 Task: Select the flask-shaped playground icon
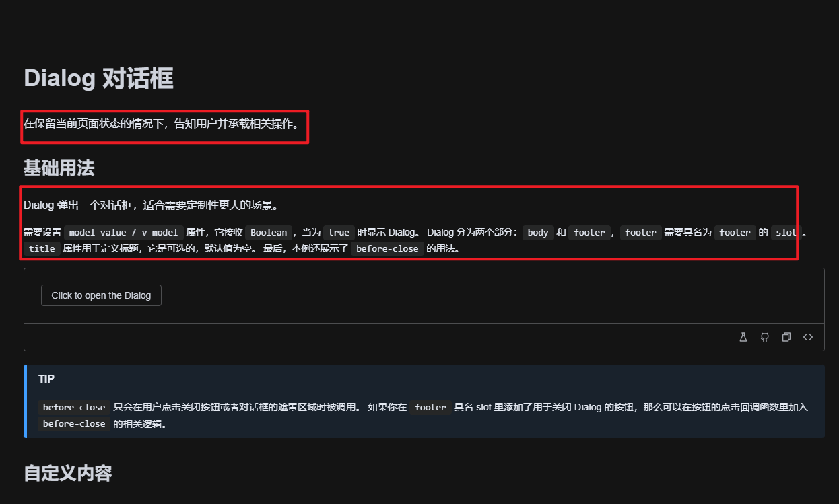(743, 336)
